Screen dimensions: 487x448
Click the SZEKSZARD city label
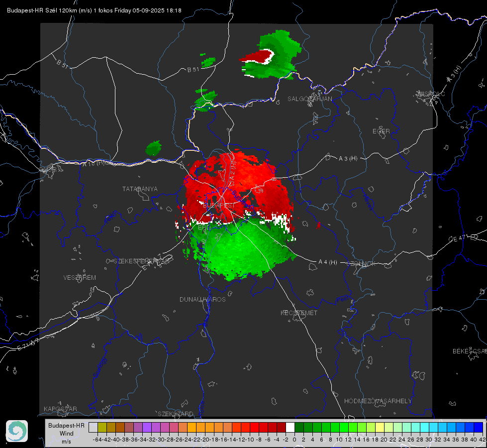(x=176, y=414)
